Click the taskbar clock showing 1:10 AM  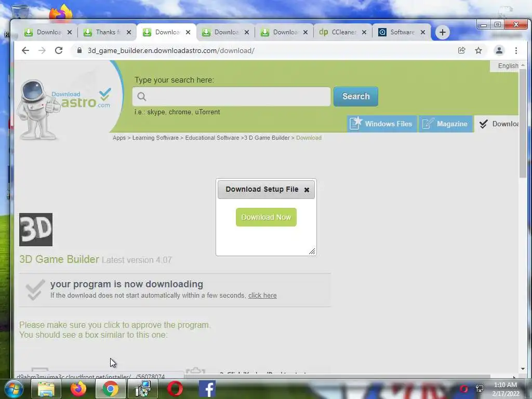point(506,389)
